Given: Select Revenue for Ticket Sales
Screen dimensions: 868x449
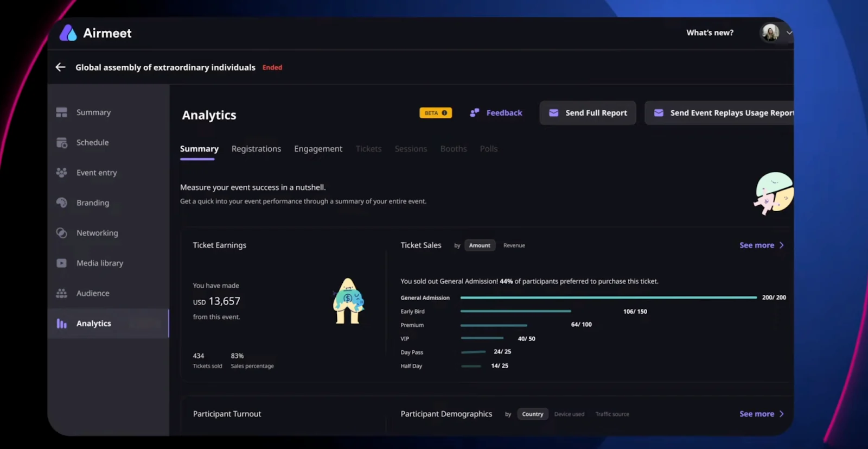Looking at the screenshot, I should 514,245.
